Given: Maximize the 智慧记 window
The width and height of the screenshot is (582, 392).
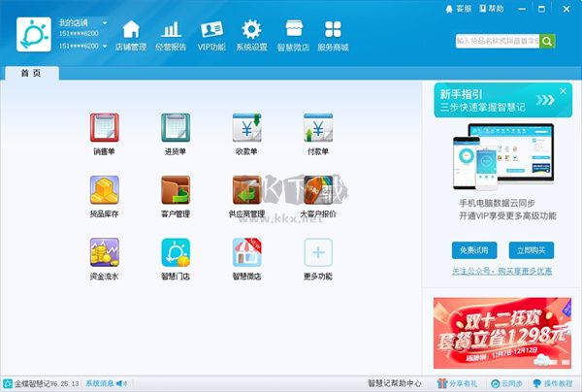Looking at the screenshot, I should click(x=541, y=9).
